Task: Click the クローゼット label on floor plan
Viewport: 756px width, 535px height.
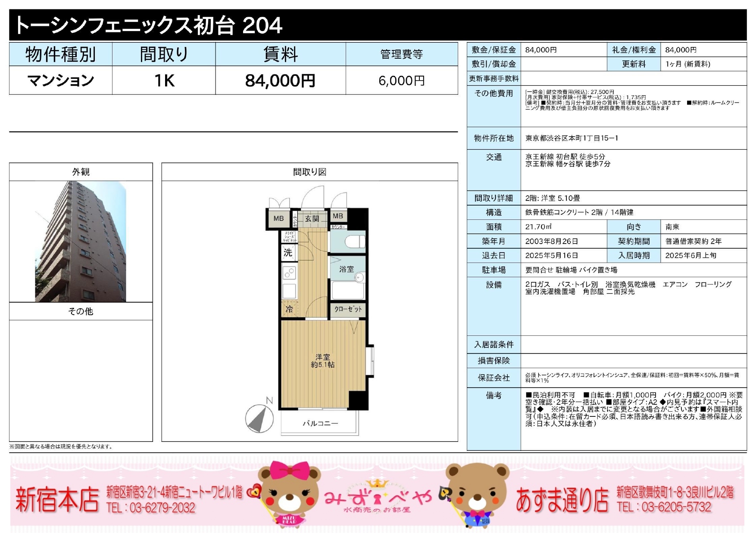Action: point(348,309)
